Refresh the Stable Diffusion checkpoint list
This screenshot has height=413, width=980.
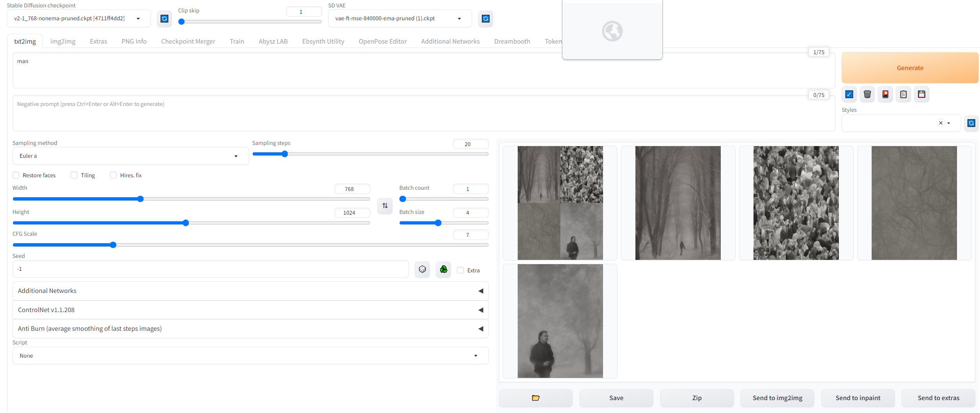click(165, 19)
